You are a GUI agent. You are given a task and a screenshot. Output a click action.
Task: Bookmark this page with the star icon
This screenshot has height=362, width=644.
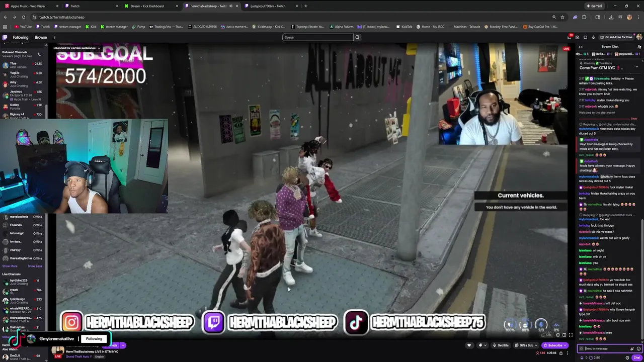[x=562, y=17]
